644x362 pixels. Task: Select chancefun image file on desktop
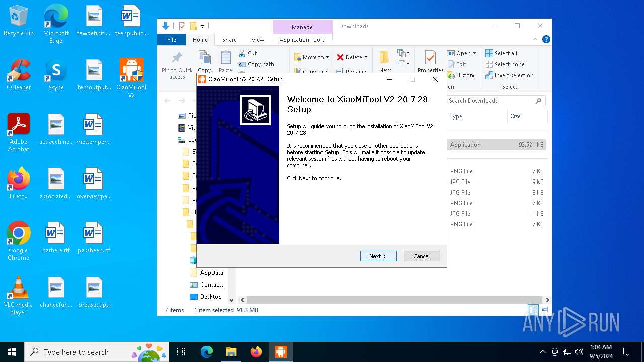tap(56, 292)
